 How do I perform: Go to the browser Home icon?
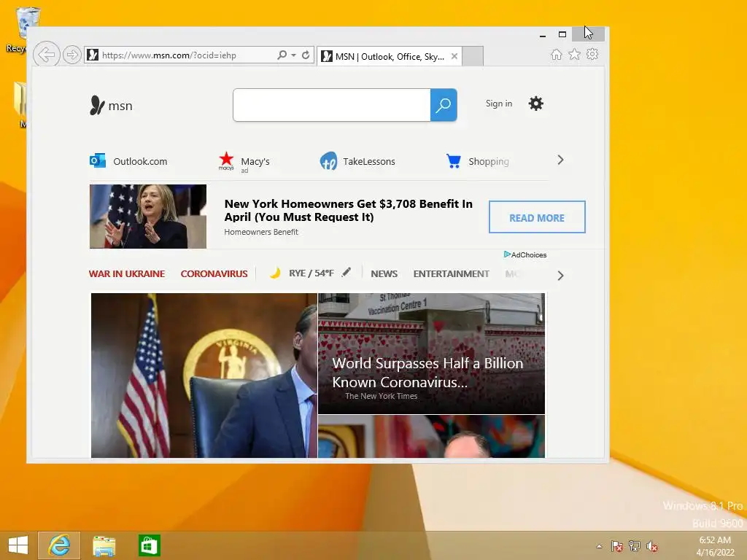pos(557,55)
